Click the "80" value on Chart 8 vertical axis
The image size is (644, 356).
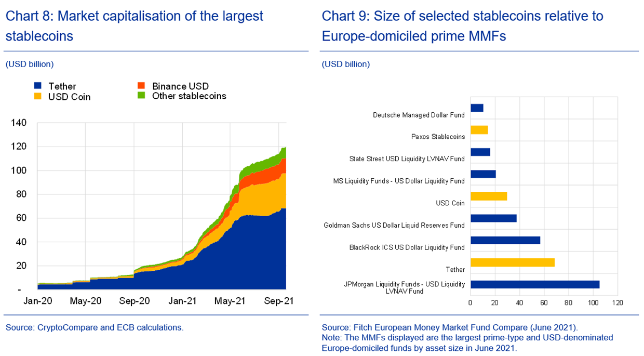(21, 194)
